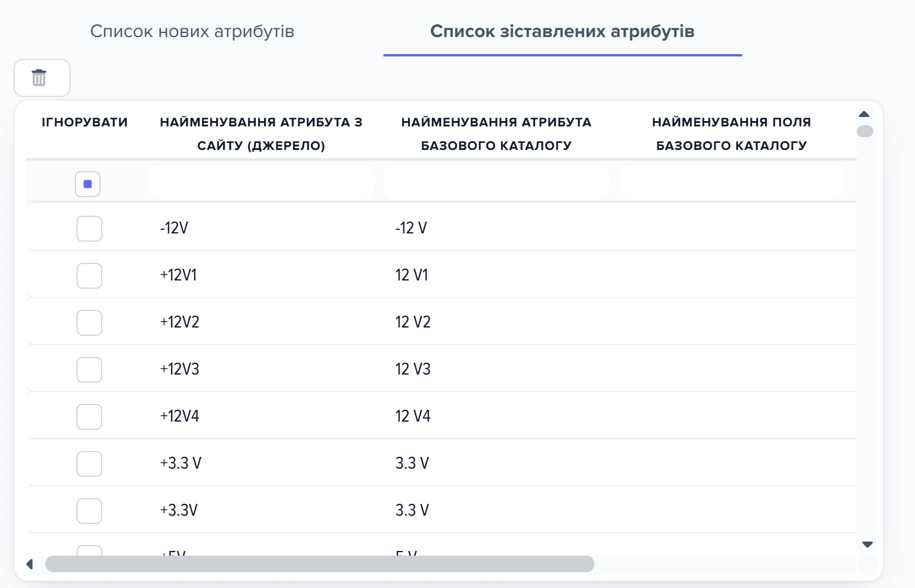
Task: Click the 12 V4 base catalog cell
Action: tap(497, 416)
